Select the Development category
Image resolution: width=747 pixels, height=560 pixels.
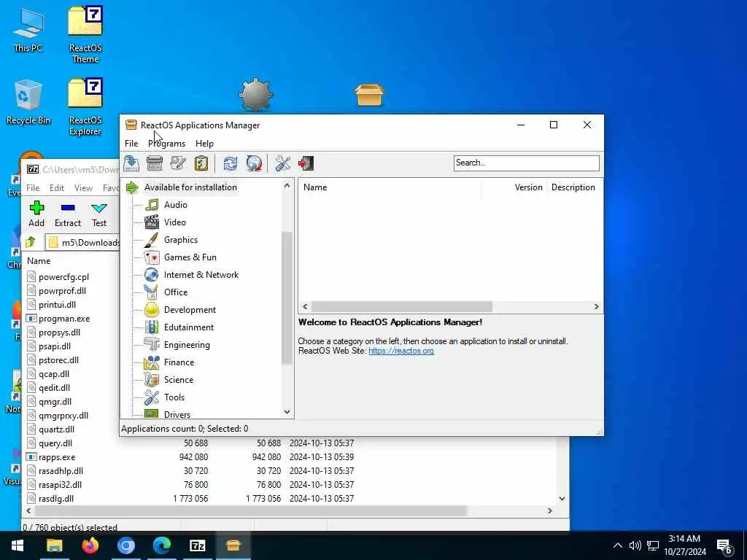pos(190,310)
